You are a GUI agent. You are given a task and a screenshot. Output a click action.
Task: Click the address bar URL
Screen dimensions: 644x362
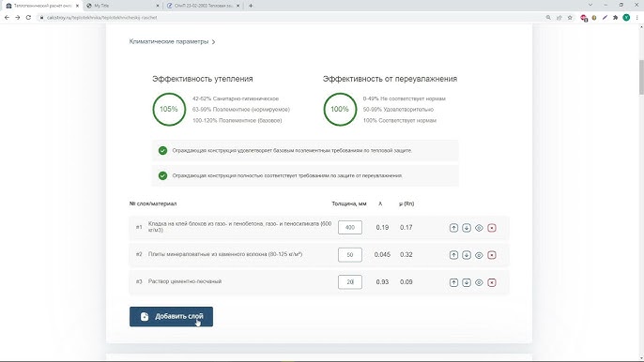pyautogui.click(x=101, y=18)
